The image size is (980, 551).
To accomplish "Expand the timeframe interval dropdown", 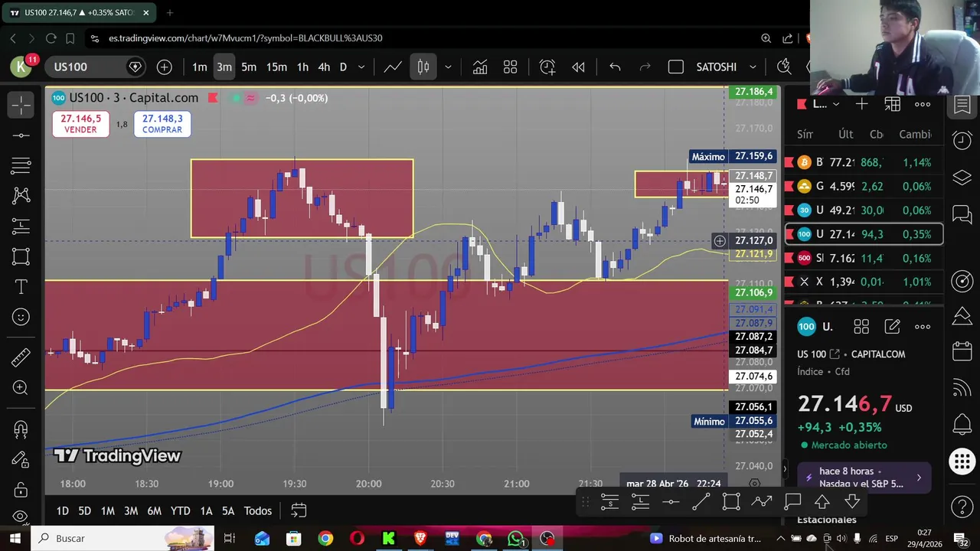I will coord(361,67).
